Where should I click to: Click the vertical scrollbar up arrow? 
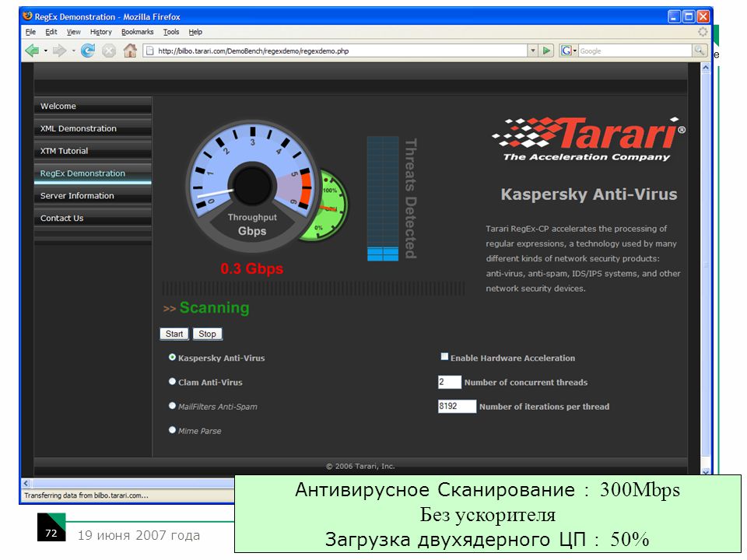[706, 68]
